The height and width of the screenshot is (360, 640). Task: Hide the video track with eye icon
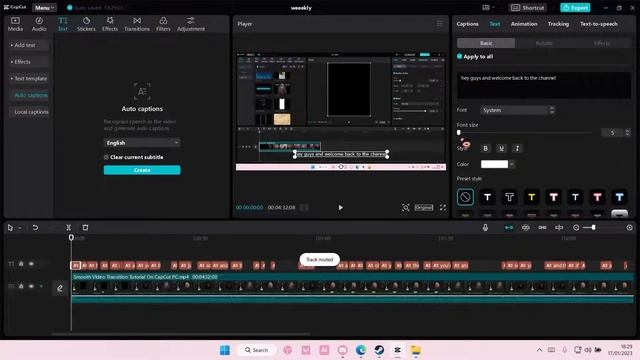[31, 286]
